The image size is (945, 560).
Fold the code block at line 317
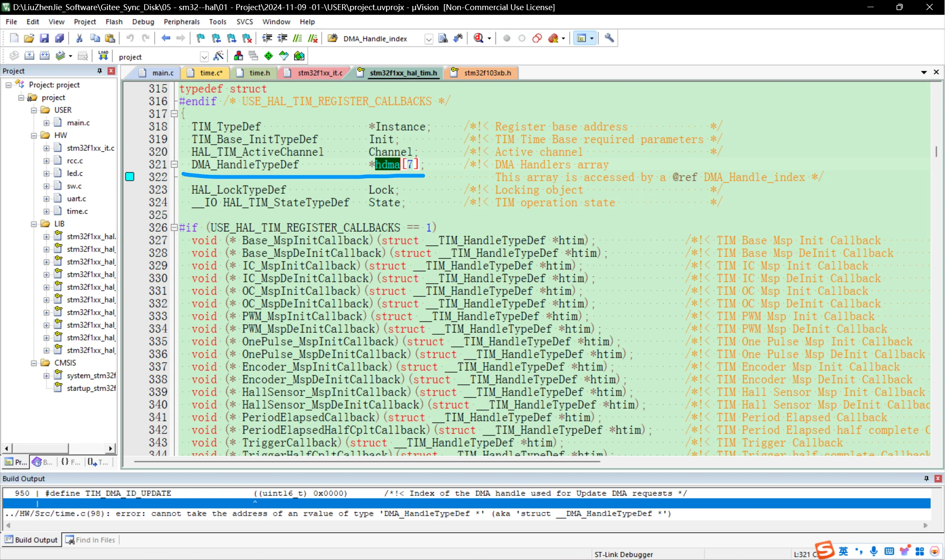coord(174,114)
